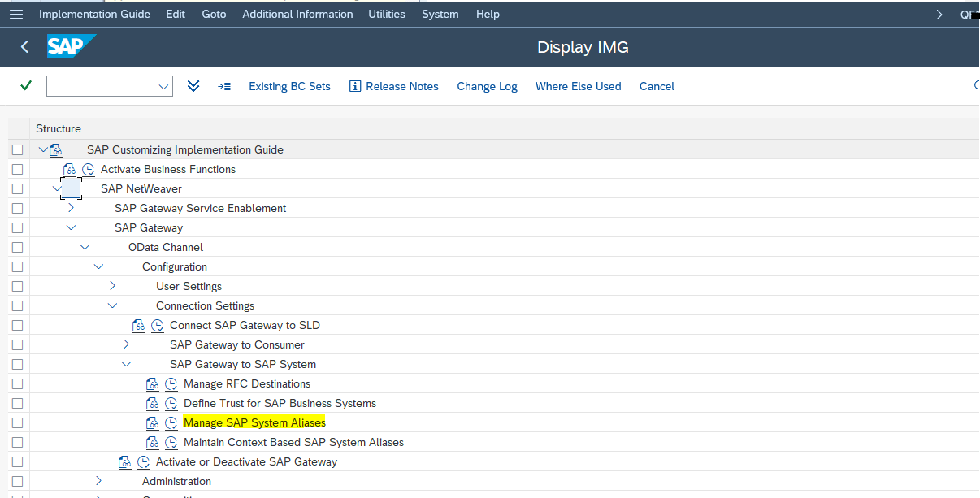Viewport: 980px width, 498px height.
Task: Select Maintain Context Based SAP System Aliases
Action: pyautogui.click(x=293, y=442)
